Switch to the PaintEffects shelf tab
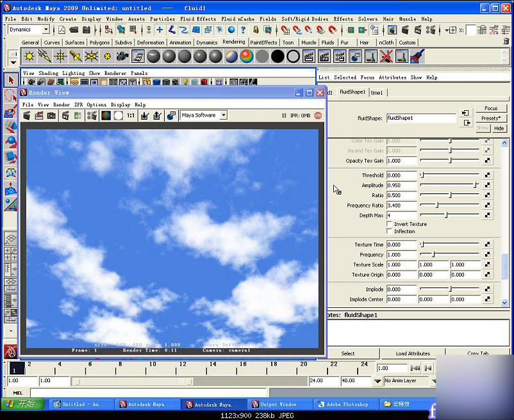This screenshot has height=420, width=514. pyautogui.click(x=263, y=42)
